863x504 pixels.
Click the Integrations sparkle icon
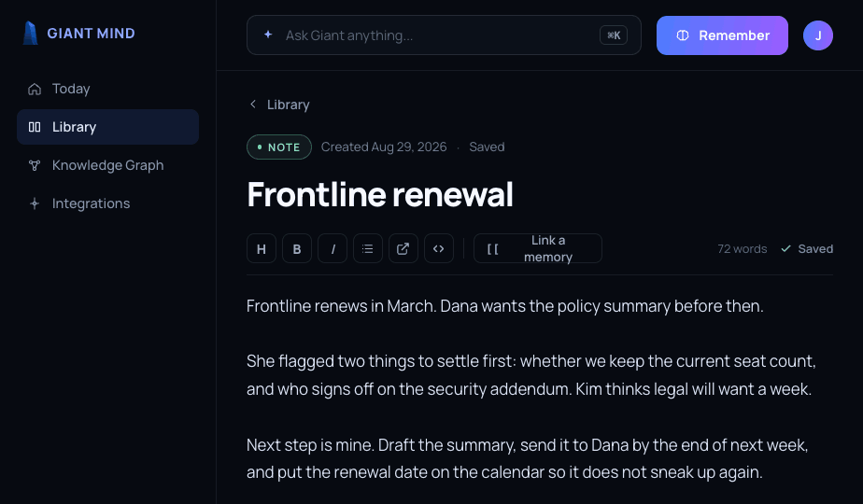coord(35,203)
